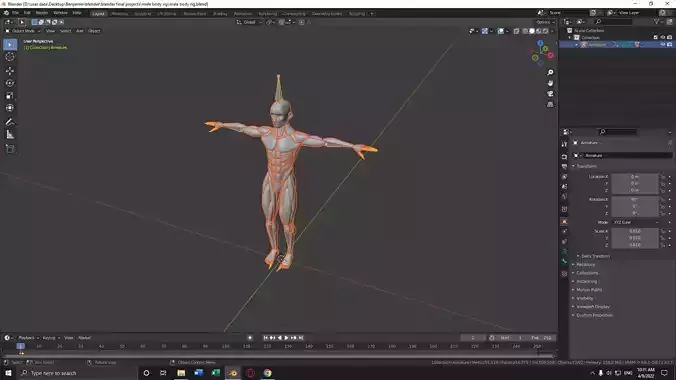The height and width of the screenshot is (380, 676).
Task: Switch to Layout workspace tab
Action: [x=98, y=13]
